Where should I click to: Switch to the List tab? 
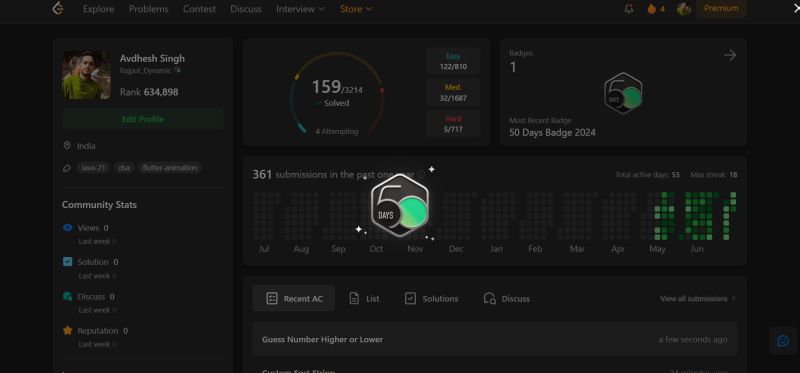364,299
